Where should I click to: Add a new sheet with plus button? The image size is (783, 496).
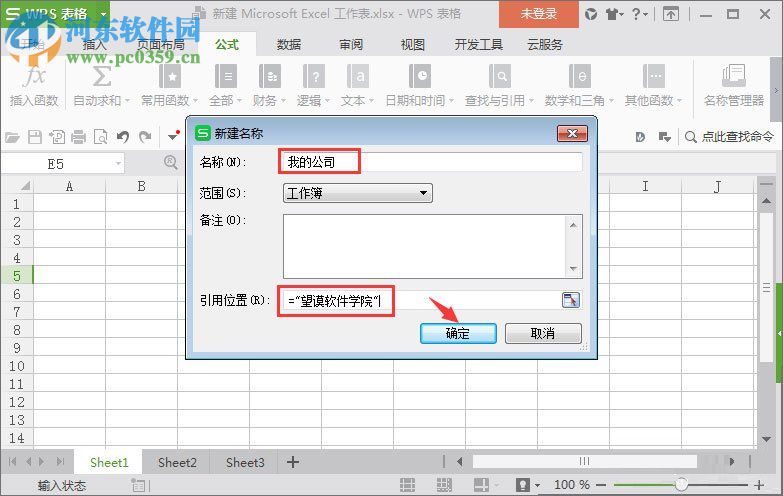coord(293,463)
